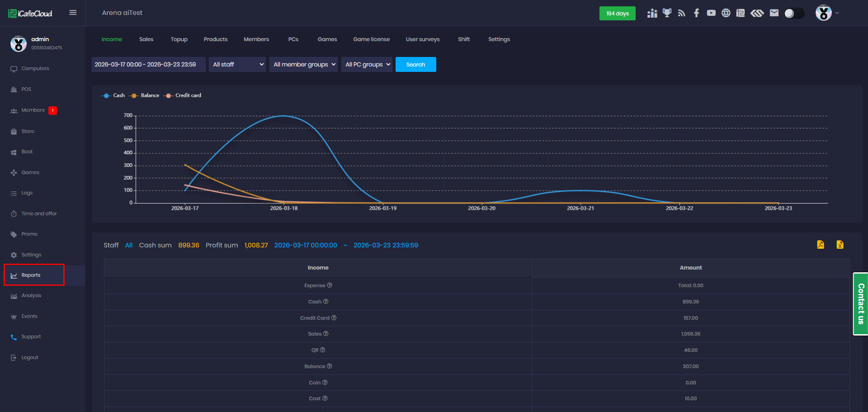Open the YouTube icon in header

click(x=711, y=13)
